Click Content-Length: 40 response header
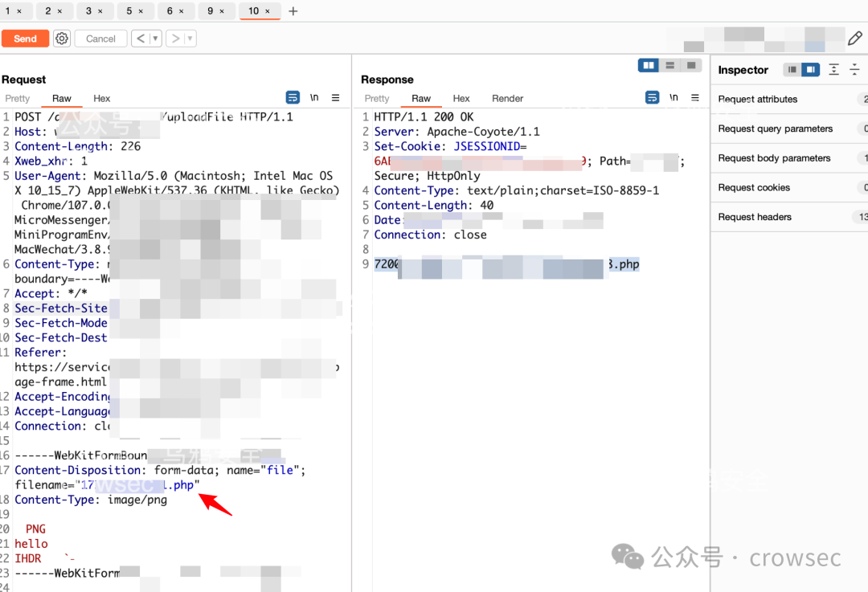 click(x=433, y=206)
